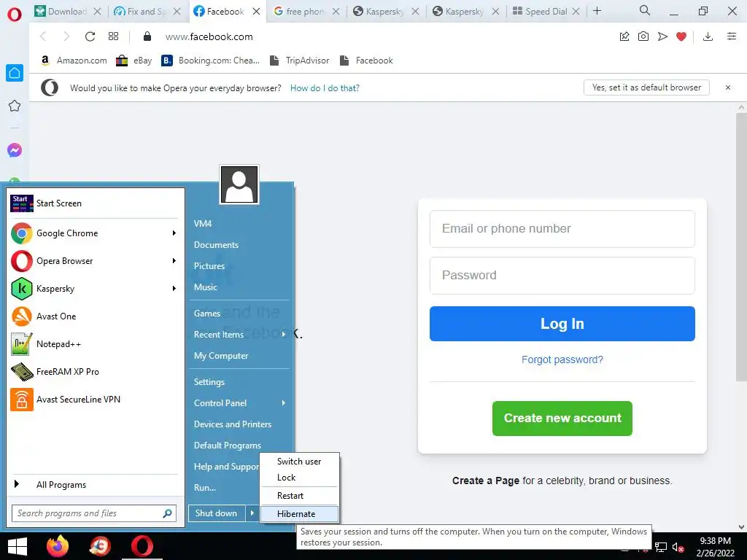
Task: Open the TripAdvisor bookmark
Action: point(300,61)
